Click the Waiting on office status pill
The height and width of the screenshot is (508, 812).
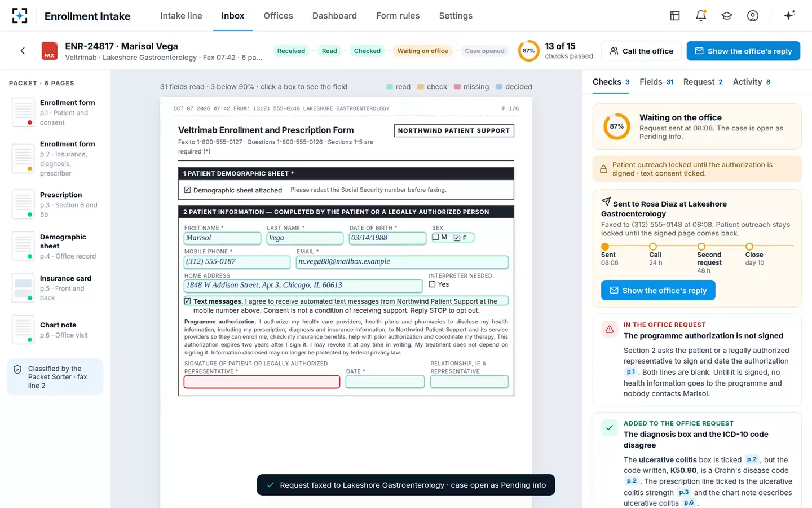pos(423,51)
